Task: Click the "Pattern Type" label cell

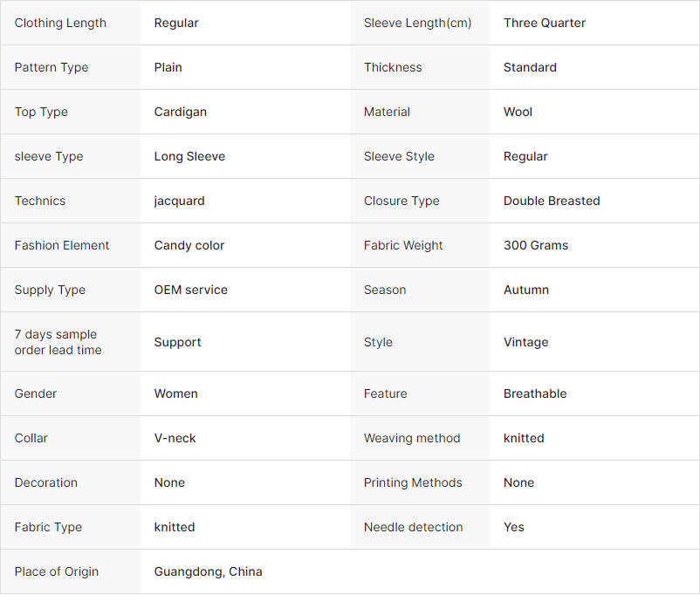Action: [51, 67]
